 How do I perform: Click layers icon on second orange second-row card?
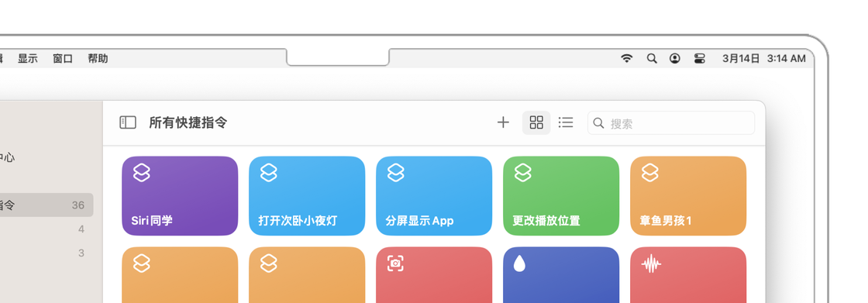(268, 263)
